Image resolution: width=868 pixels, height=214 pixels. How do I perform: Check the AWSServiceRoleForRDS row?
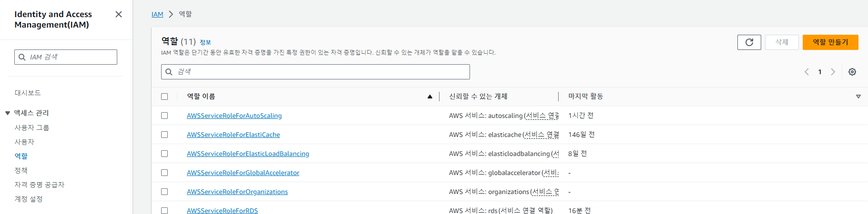click(164, 210)
